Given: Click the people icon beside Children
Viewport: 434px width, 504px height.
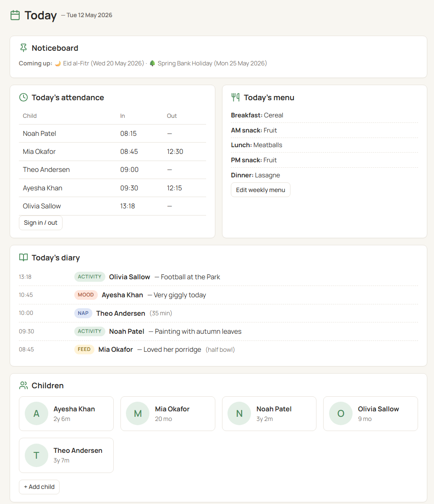Looking at the screenshot, I should pos(24,385).
